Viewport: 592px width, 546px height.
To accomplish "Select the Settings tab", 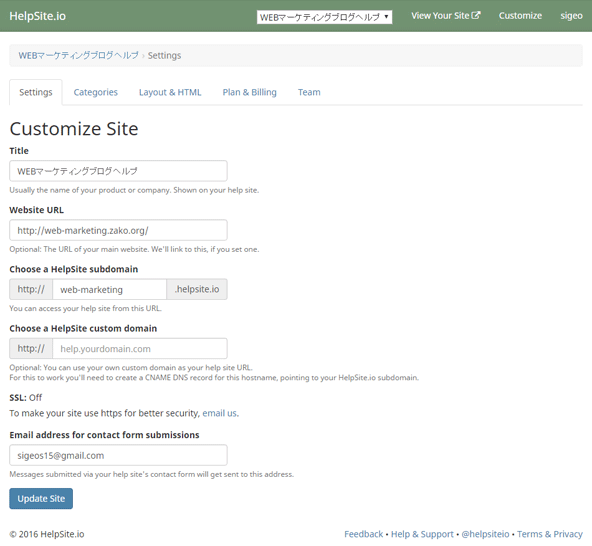I will [36, 92].
